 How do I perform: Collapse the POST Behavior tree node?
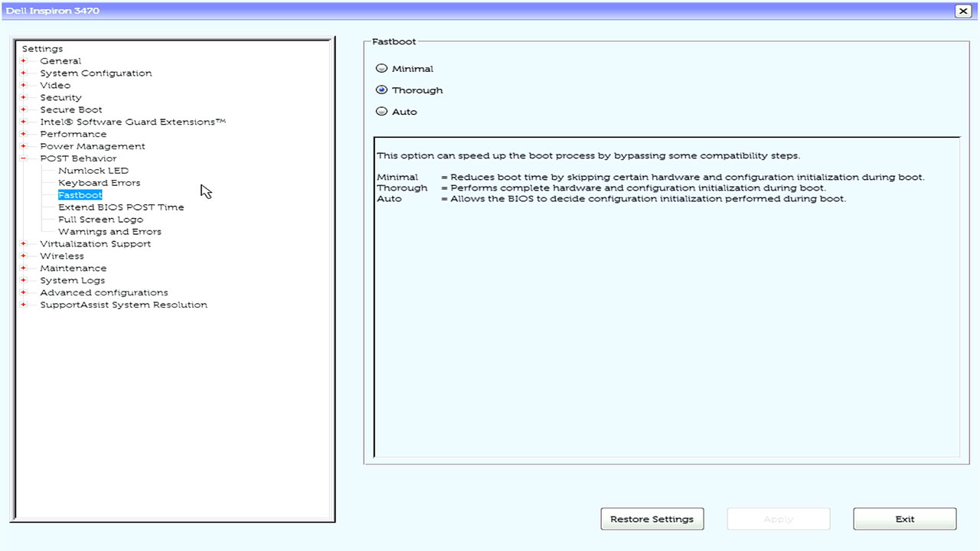point(24,158)
